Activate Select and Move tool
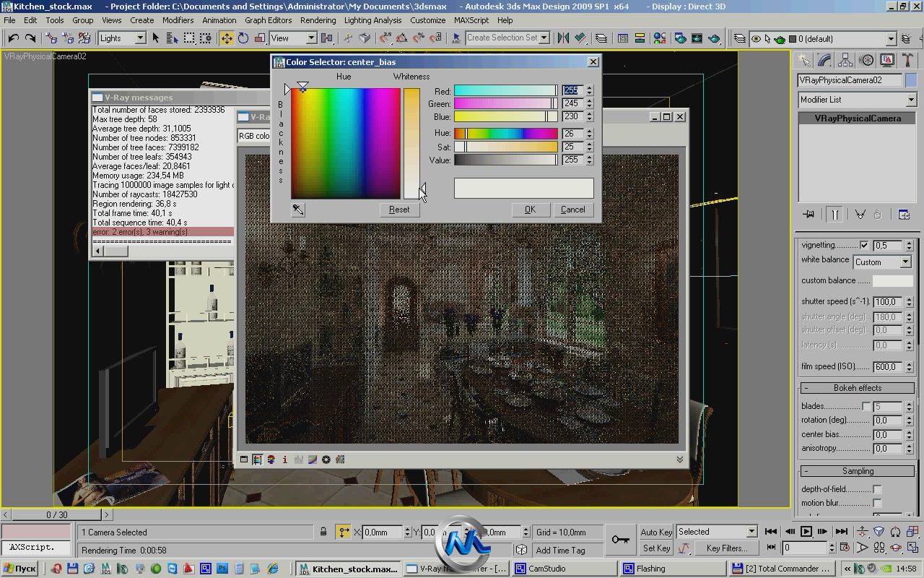 tap(227, 38)
